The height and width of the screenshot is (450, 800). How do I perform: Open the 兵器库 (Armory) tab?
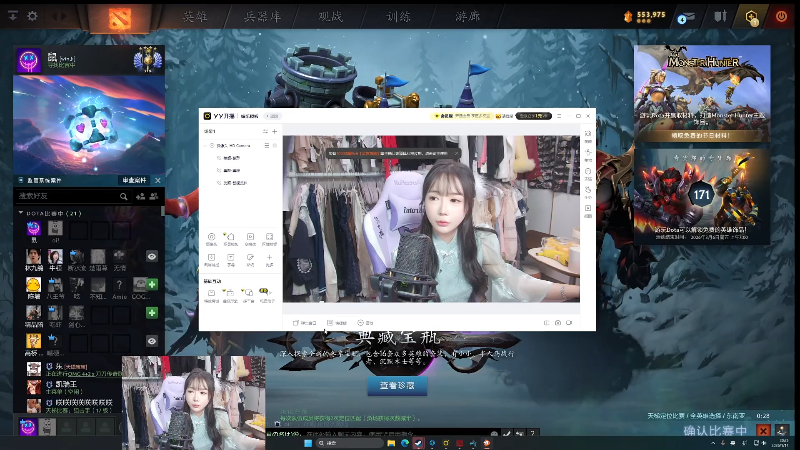pyautogui.click(x=262, y=16)
